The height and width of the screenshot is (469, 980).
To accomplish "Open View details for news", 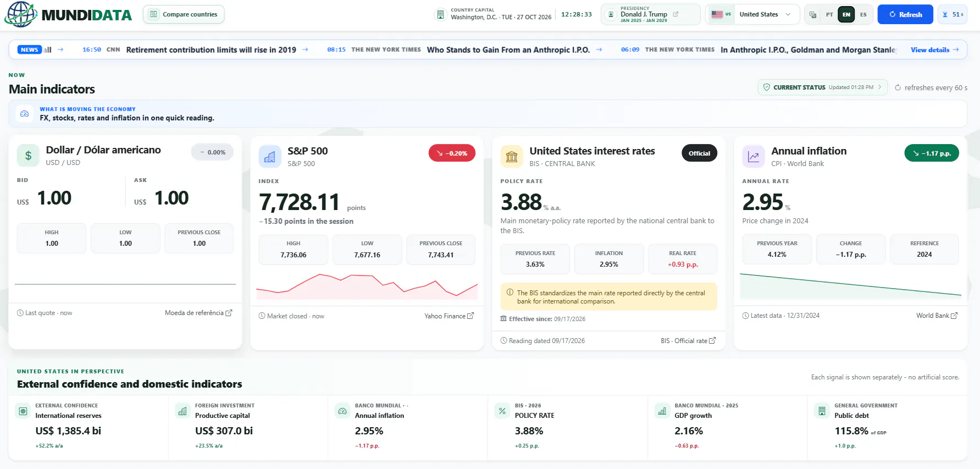I will tap(935, 49).
